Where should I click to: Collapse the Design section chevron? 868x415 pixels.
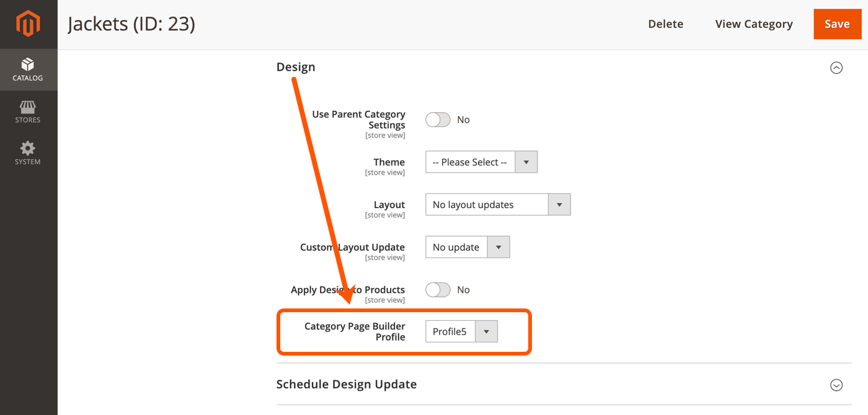click(x=836, y=68)
